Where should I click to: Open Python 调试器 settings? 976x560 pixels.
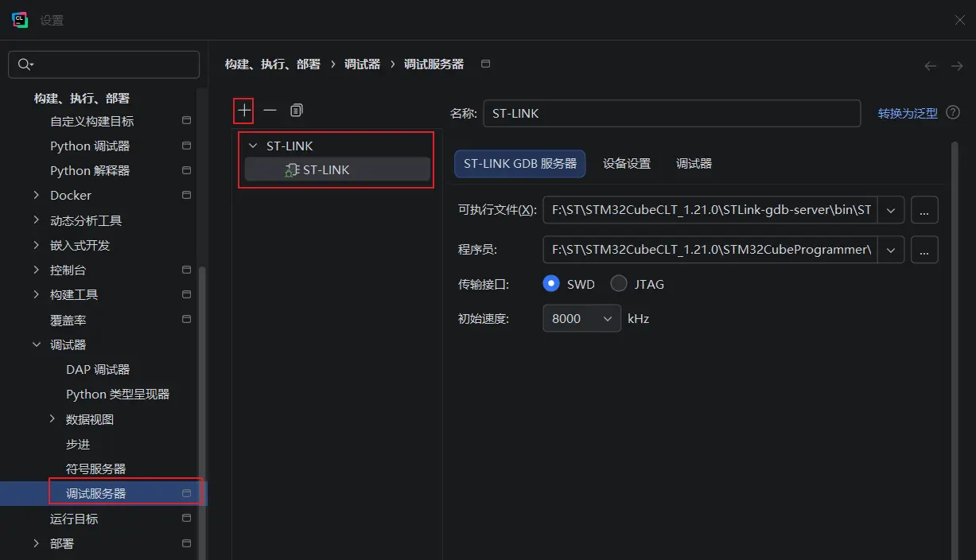pyautogui.click(x=90, y=146)
